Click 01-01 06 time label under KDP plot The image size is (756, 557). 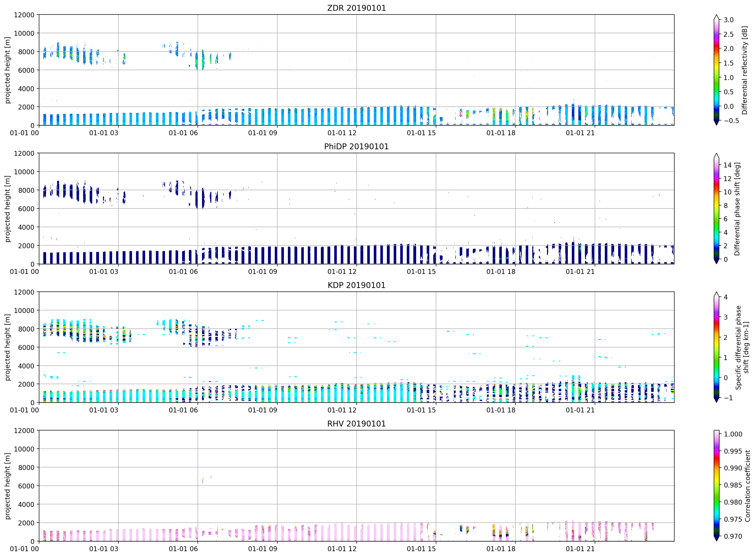pos(183,410)
